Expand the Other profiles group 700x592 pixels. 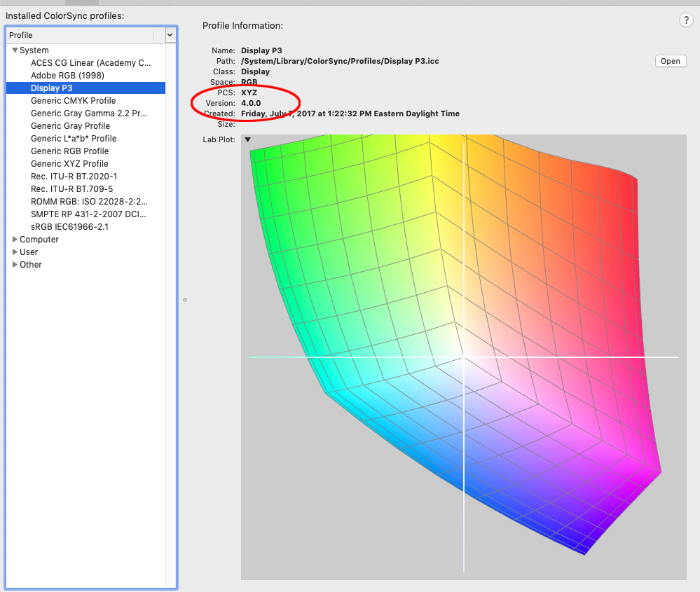[14, 264]
